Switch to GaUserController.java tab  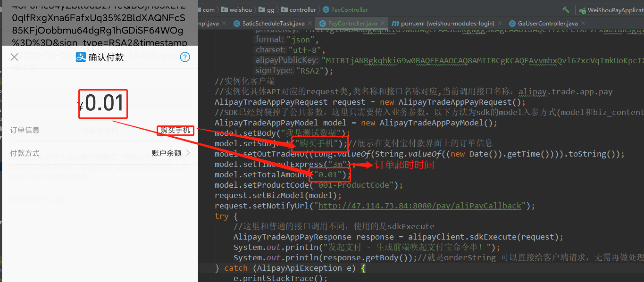(x=547, y=23)
